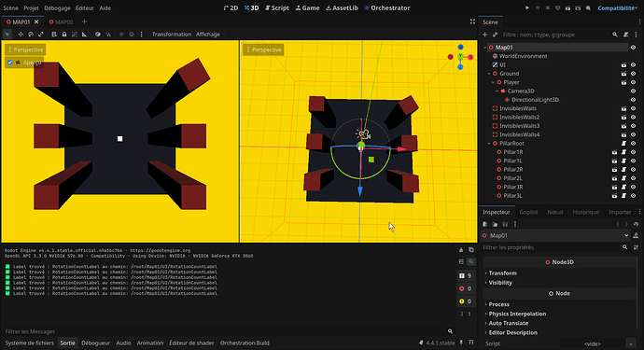Viewport: 644px width, 350px height.
Task: Open the Transformation viewport menu
Action: pos(172,35)
